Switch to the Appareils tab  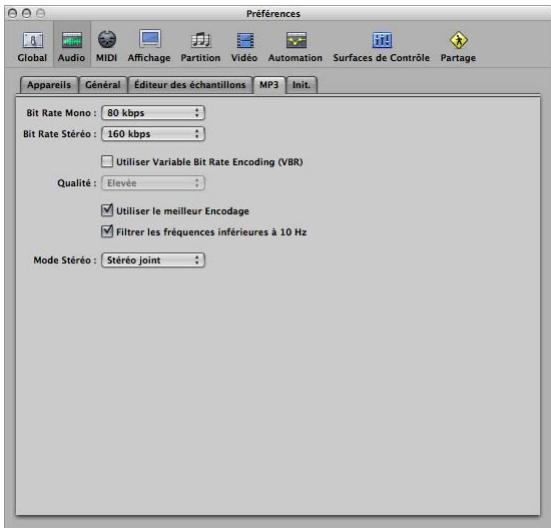[49, 85]
